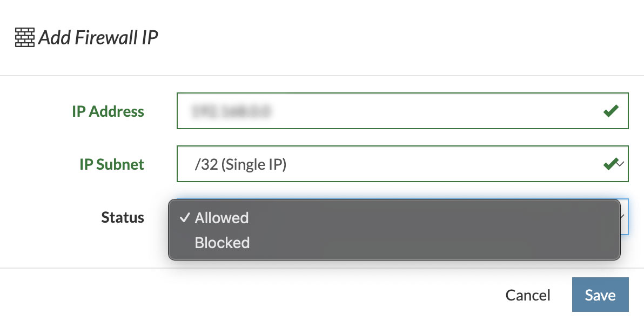Open the IP Subnet select box
The height and width of the screenshot is (327, 644).
point(403,163)
